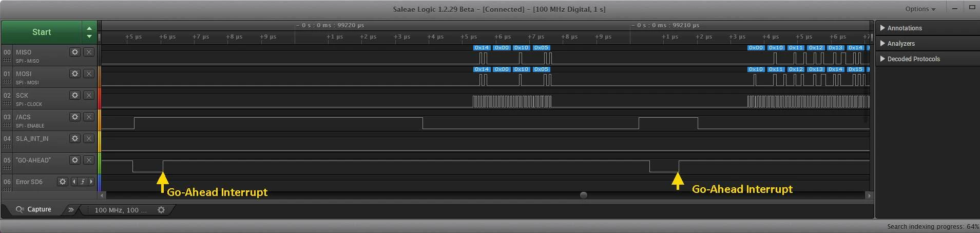Click the SPI - ENABLE sublabel under /ACS
Viewport: 980px width, 233px height.
point(30,126)
